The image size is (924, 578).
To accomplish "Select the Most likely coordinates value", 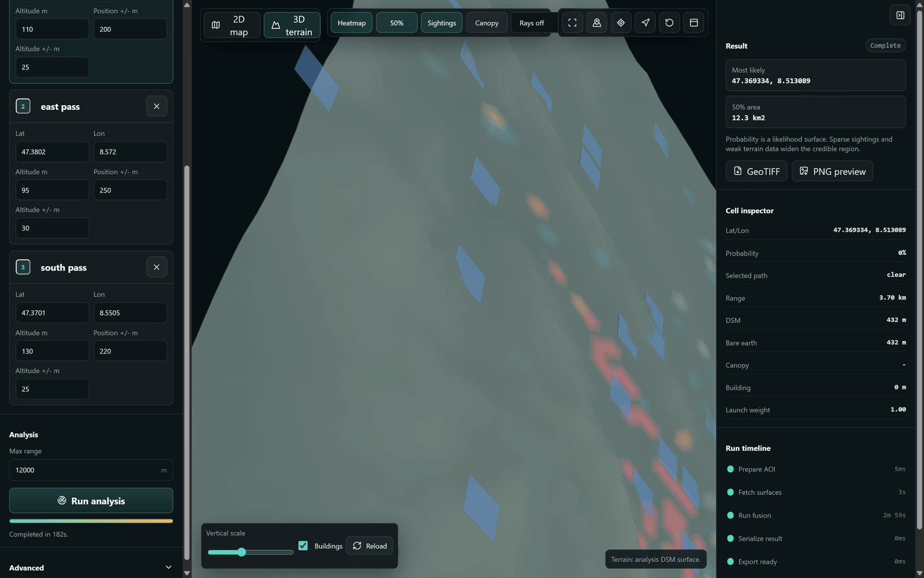I will pyautogui.click(x=771, y=81).
